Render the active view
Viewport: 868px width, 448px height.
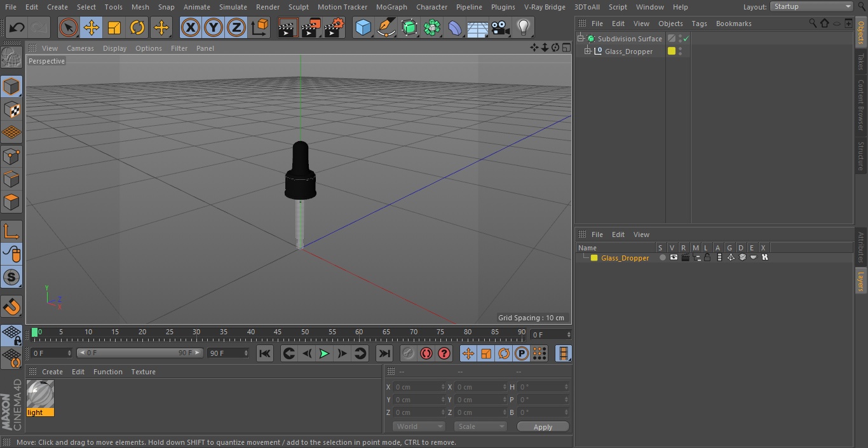[x=288, y=27]
